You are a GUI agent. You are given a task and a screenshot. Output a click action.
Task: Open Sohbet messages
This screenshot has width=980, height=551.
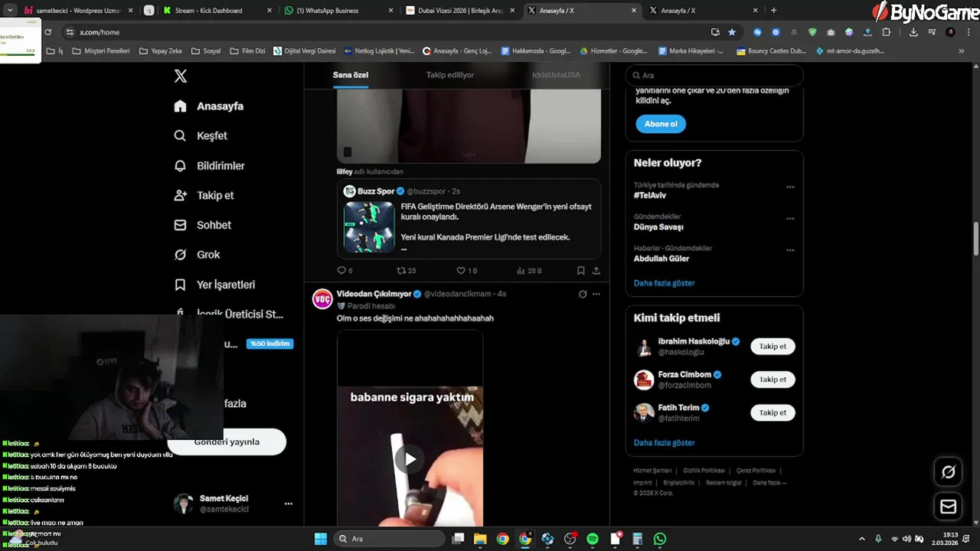(x=203, y=225)
